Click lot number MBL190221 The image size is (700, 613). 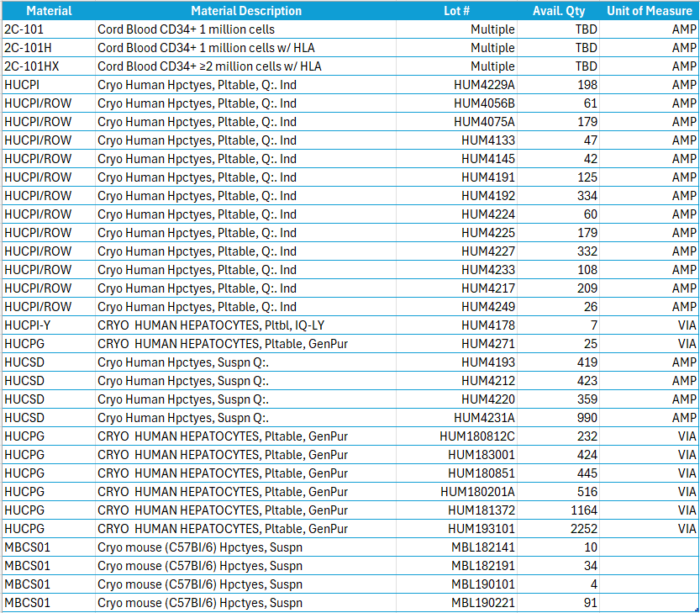click(x=483, y=603)
